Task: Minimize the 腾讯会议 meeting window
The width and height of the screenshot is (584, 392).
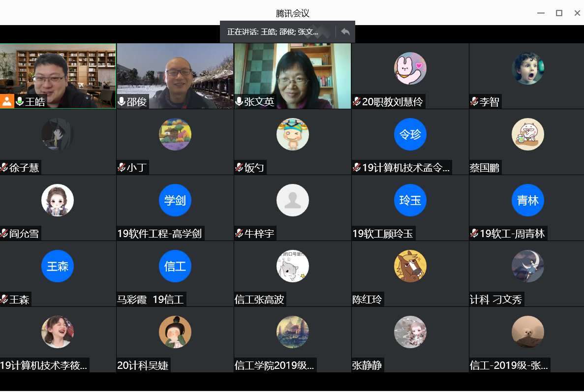Action: coord(541,13)
